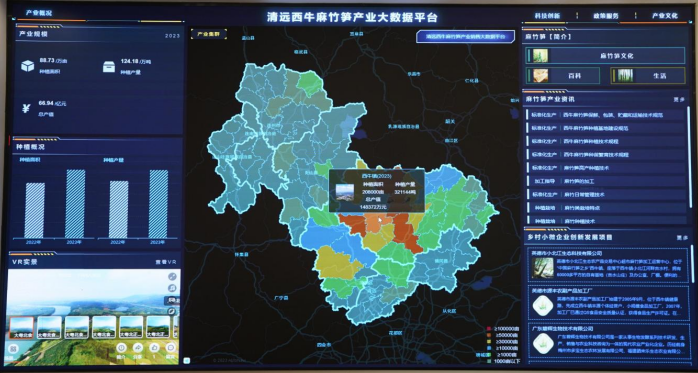Screen dimensions: 698x373
Task: Open the 英德市小北江生态科技有限公司 card title
Action: [x=567, y=253]
